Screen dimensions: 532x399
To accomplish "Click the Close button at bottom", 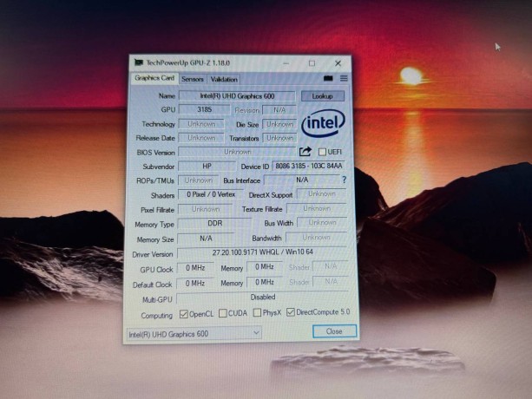I will point(334,331).
